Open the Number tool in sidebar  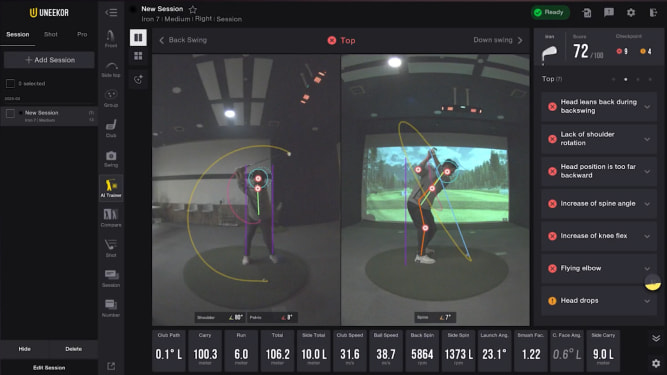pyautogui.click(x=111, y=308)
